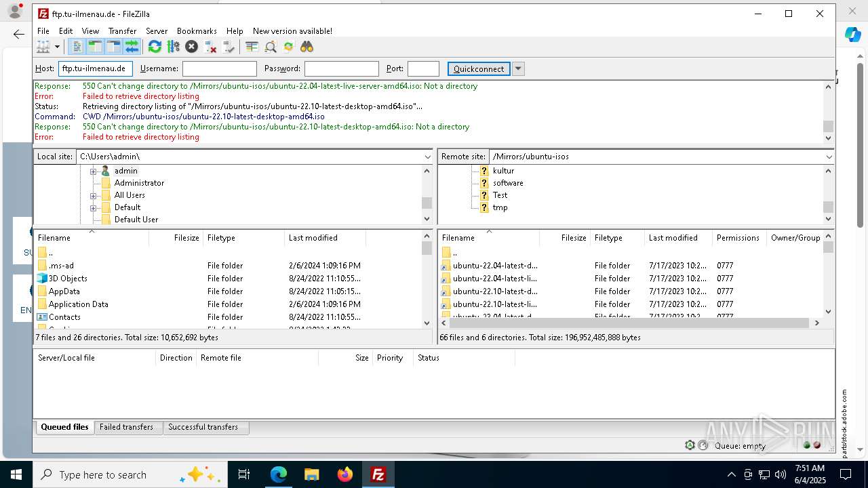Search for files recursively with binoculars icon
This screenshot has height=488, width=868.
tap(307, 47)
